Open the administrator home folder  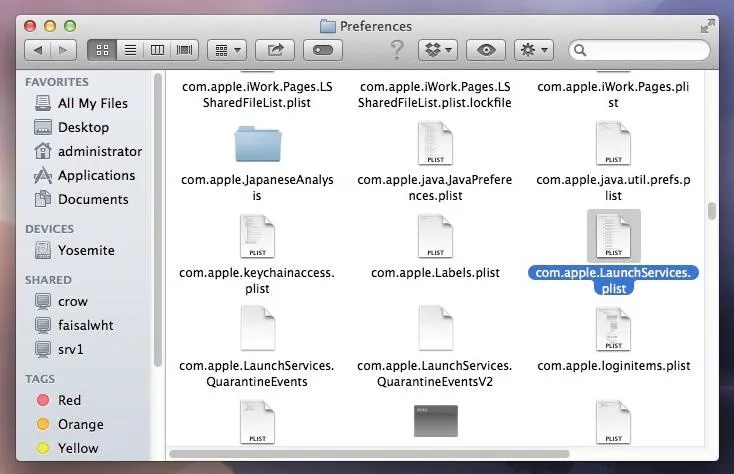[x=88, y=151]
